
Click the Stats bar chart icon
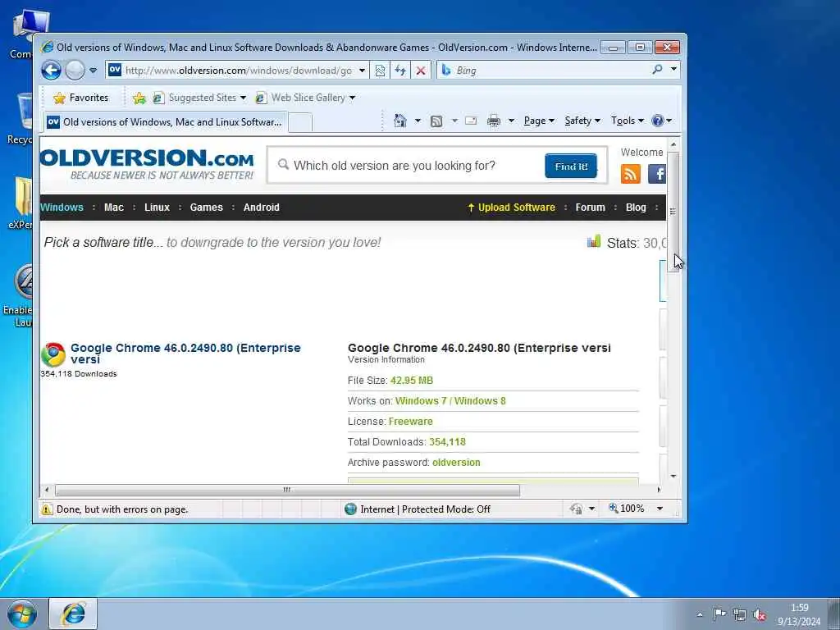click(594, 242)
